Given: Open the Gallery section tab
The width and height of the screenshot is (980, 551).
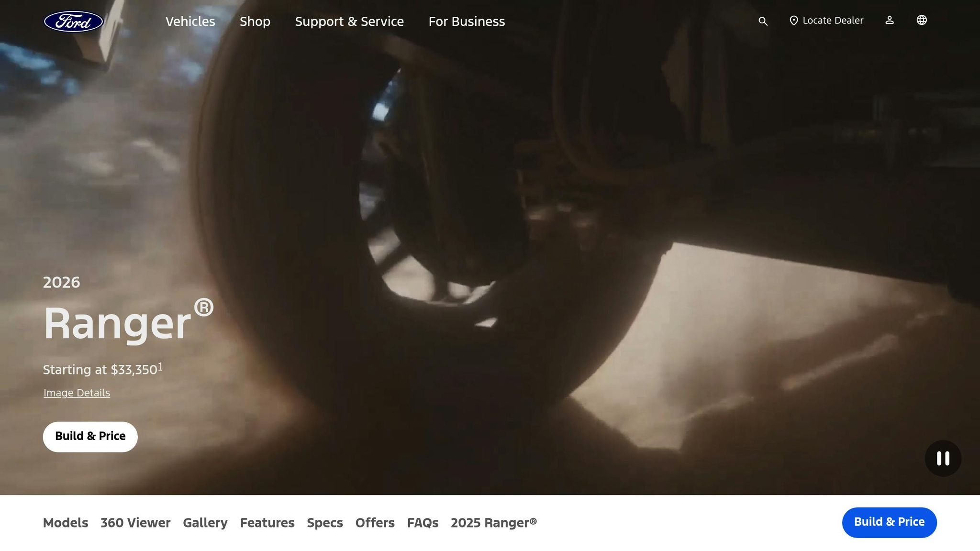Looking at the screenshot, I should tap(205, 523).
